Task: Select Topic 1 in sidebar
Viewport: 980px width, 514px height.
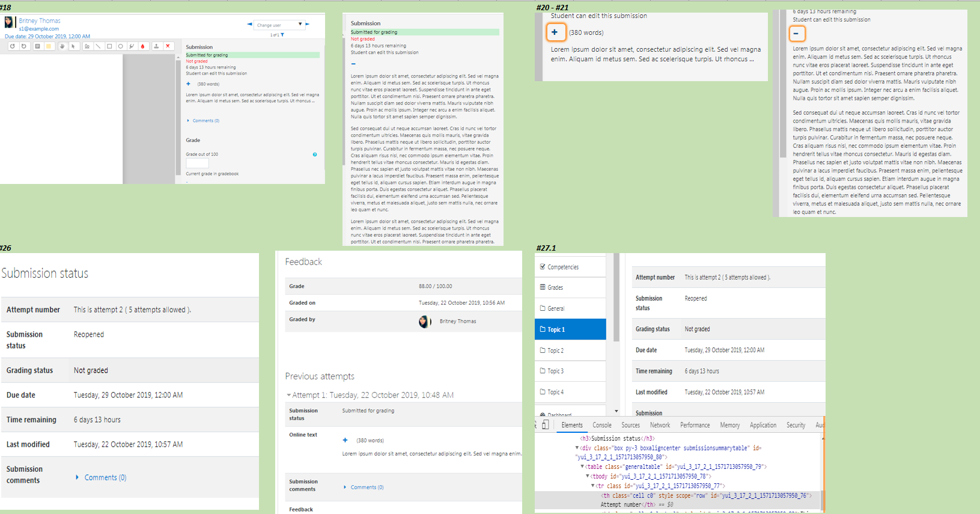Action: coord(570,329)
